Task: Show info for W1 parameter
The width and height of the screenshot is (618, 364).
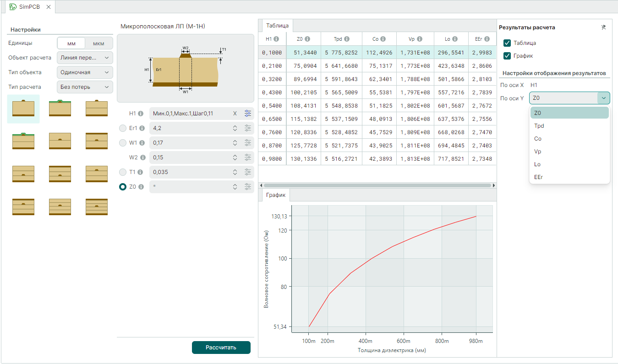Action: click(142, 143)
